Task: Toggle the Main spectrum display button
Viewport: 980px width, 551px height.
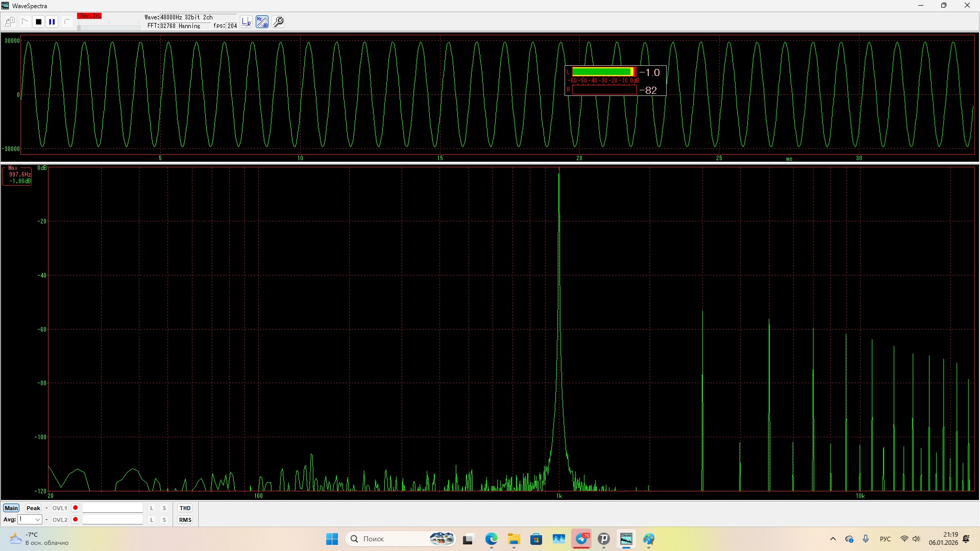Action: coord(11,508)
